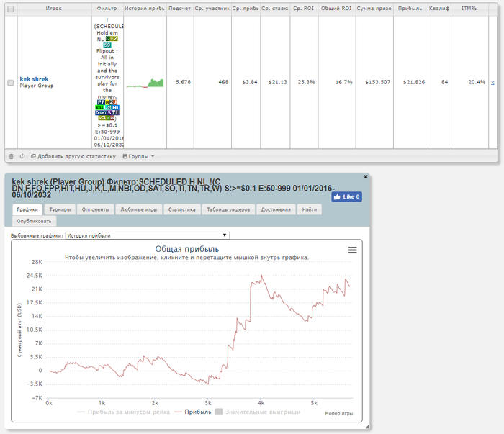Open the Статистика tab
Viewport: 504px width, 434px height.
coord(182,209)
